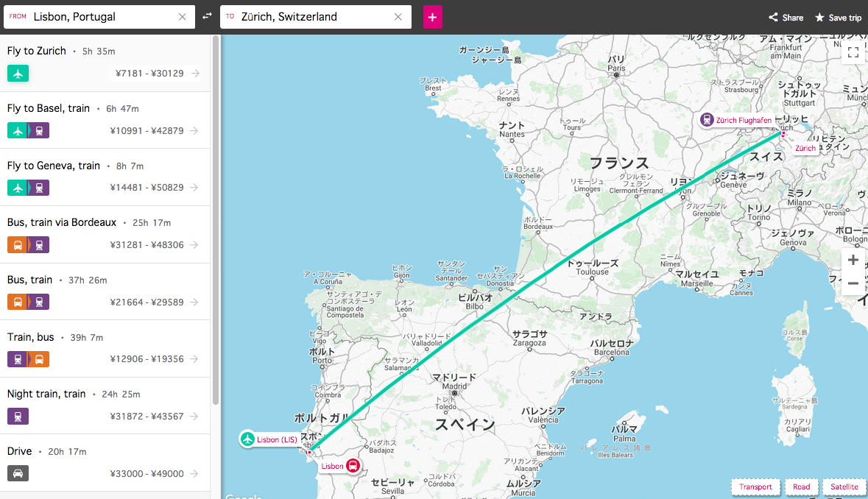Select the Bus, train via Bordeaux option
This screenshot has width=868, height=499.
pyautogui.click(x=105, y=233)
